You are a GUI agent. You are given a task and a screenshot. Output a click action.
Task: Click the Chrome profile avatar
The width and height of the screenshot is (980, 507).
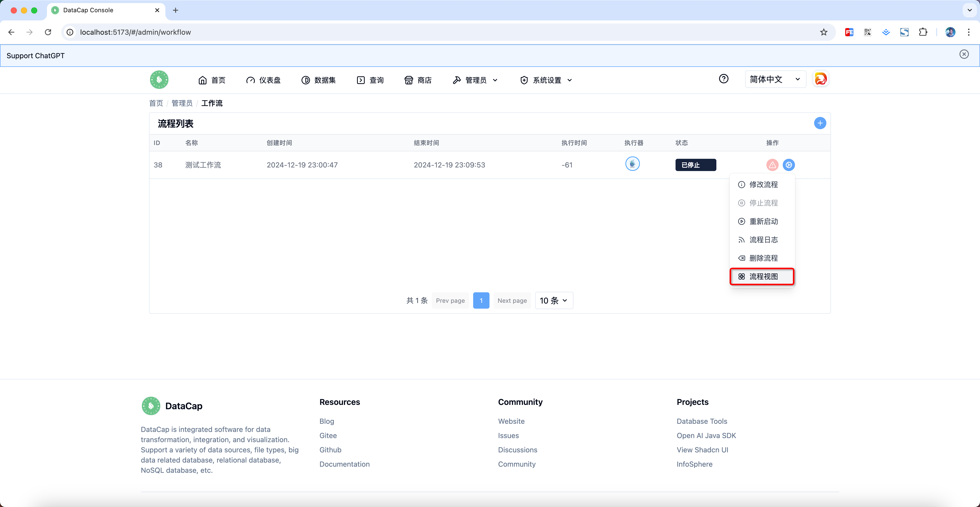950,32
